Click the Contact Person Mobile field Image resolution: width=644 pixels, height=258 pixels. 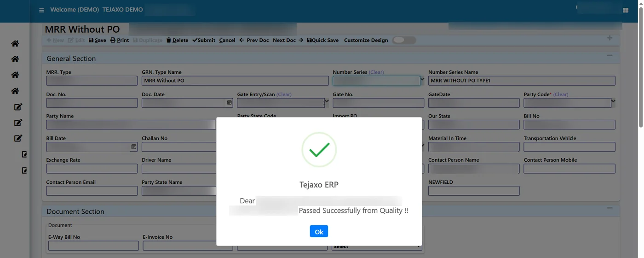click(569, 169)
